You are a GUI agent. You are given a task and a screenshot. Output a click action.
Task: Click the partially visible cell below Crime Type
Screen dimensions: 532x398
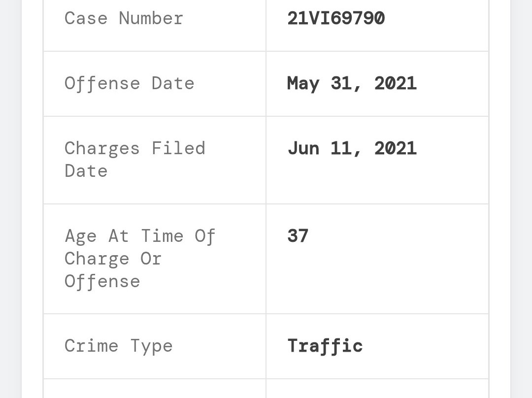pos(155,389)
